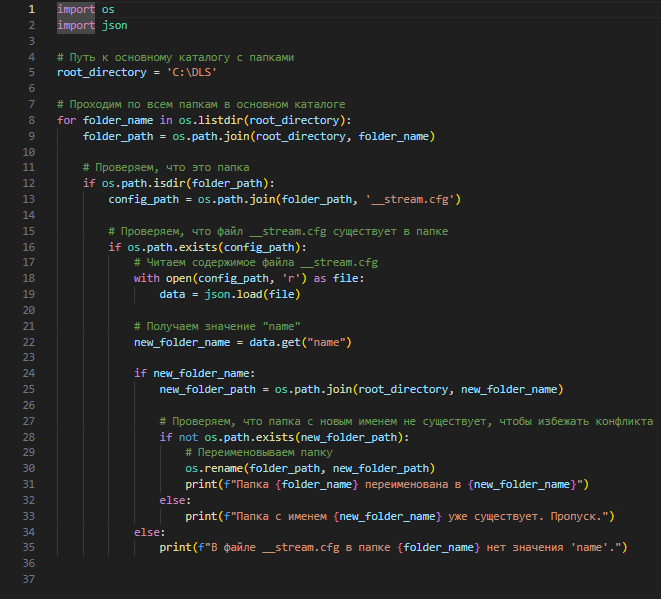Screen dimensions: 661x599
Task: Click the 'else:' on line 32
Action: [175, 501]
